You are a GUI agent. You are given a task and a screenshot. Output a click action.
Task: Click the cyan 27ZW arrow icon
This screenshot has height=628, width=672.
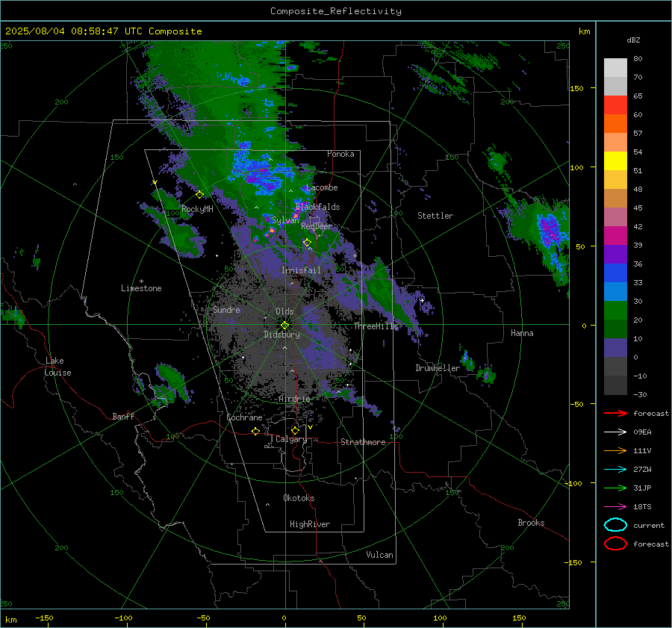point(615,470)
